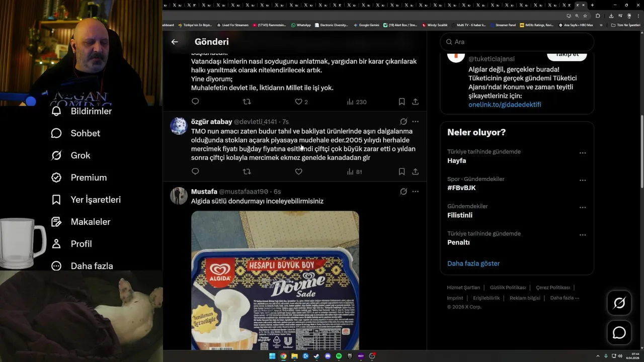
Task: Repost the post with 230 views
Action: point(247,102)
